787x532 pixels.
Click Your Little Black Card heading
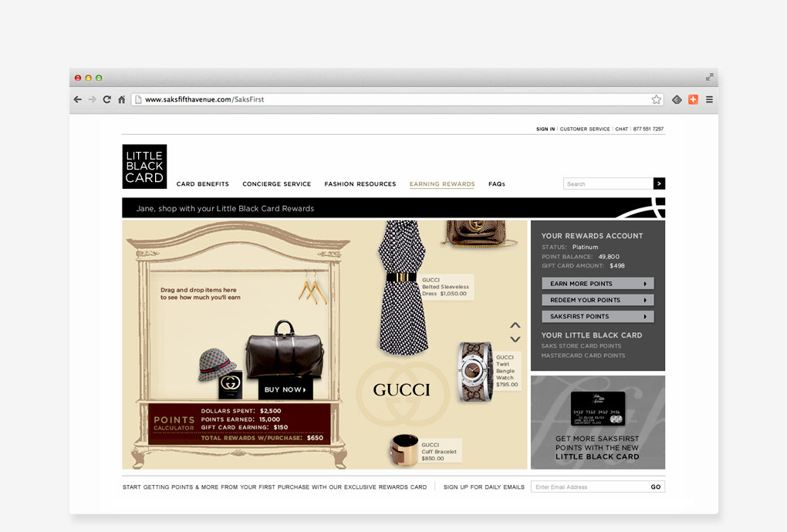click(592, 335)
